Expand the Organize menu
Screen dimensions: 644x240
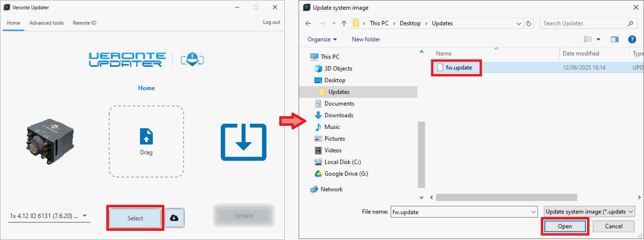322,39
